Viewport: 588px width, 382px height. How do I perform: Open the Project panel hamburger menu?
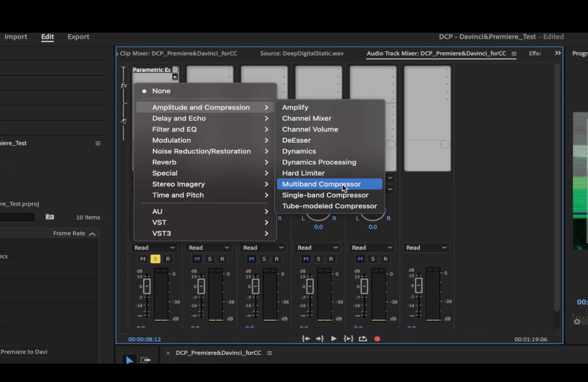coord(98,143)
